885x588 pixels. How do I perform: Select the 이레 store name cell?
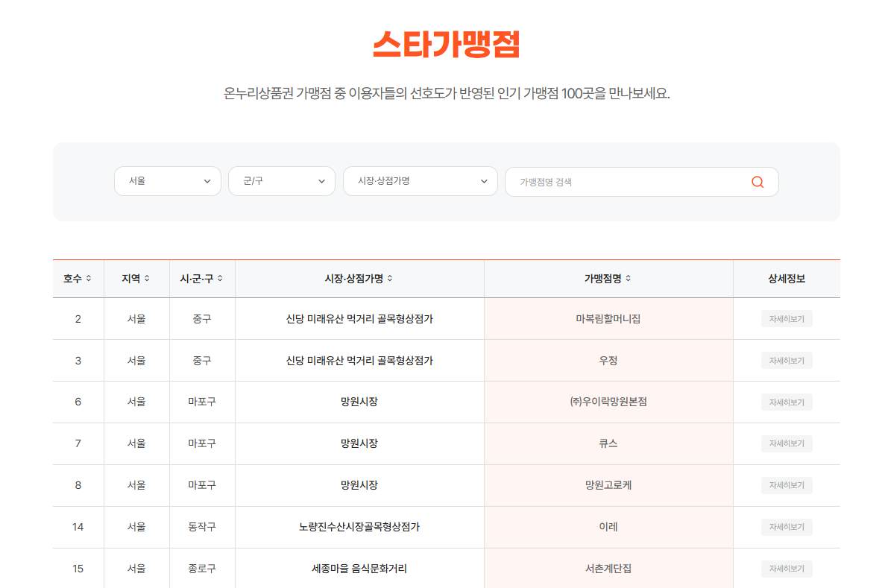(x=608, y=527)
